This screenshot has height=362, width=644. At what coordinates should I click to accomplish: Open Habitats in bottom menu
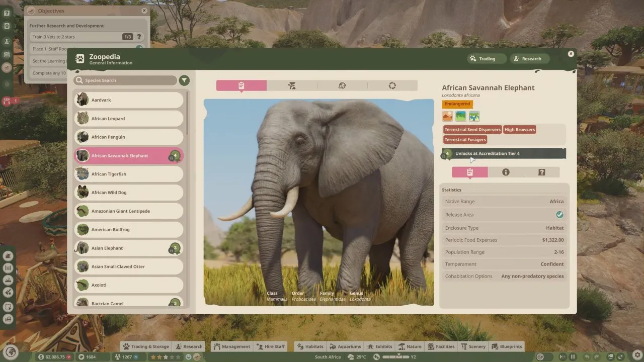point(310,346)
